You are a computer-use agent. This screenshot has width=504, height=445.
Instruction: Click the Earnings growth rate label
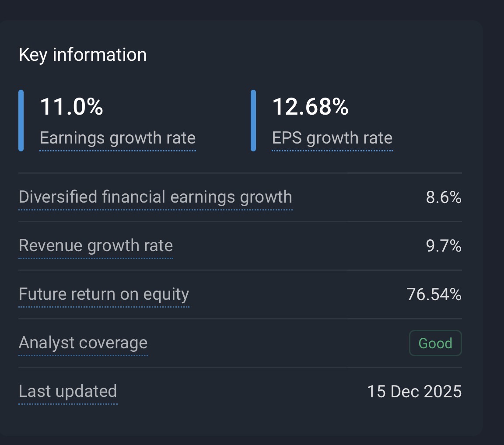117,138
